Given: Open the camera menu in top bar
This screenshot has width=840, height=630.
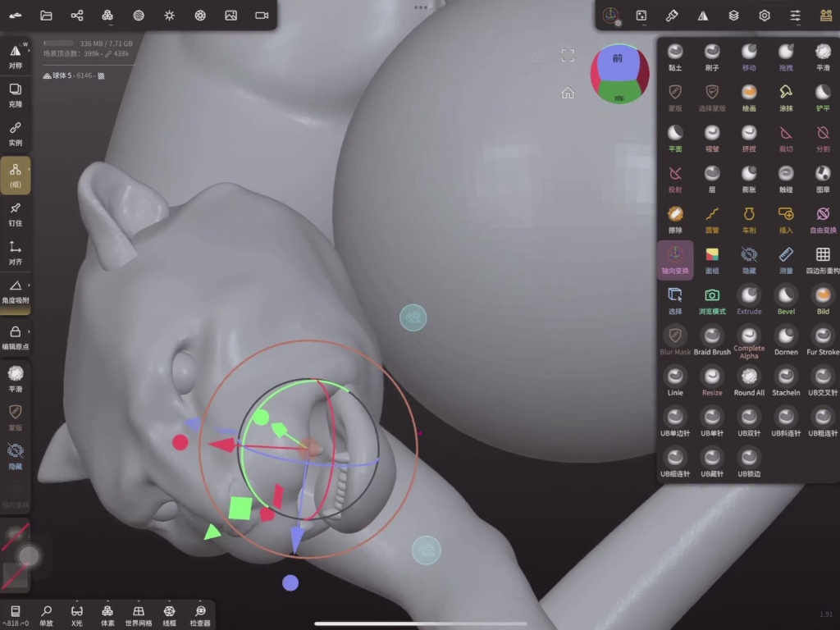Looking at the screenshot, I should (x=262, y=15).
